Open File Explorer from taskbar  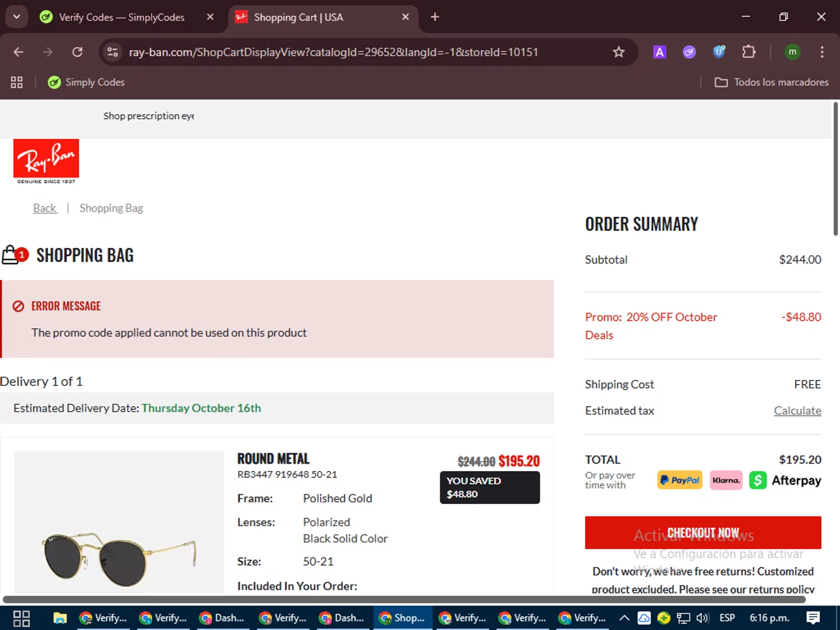[x=60, y=618]
